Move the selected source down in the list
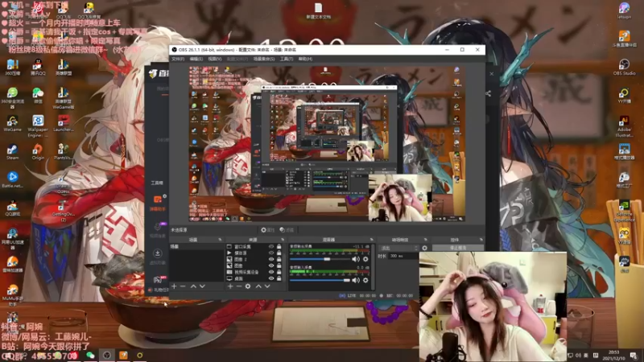The height and width of the screenshot is (362, 644). click(x=267, y=286)
